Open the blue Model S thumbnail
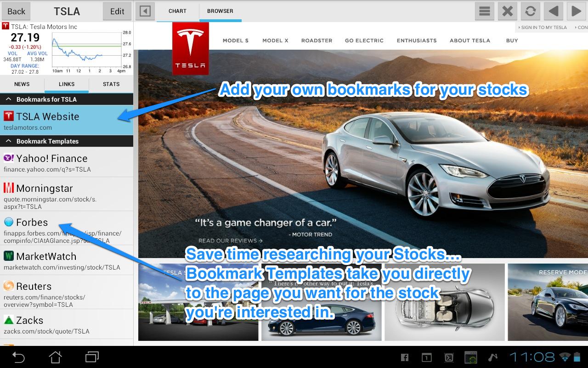The image size is (588, 368). pyautogui.click(x=322, y=302)
